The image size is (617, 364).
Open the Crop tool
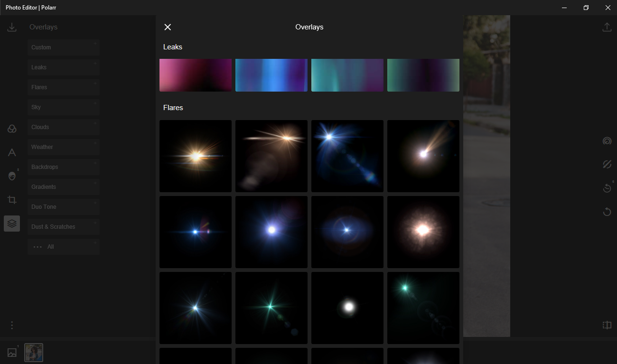[x=12, y=200]
